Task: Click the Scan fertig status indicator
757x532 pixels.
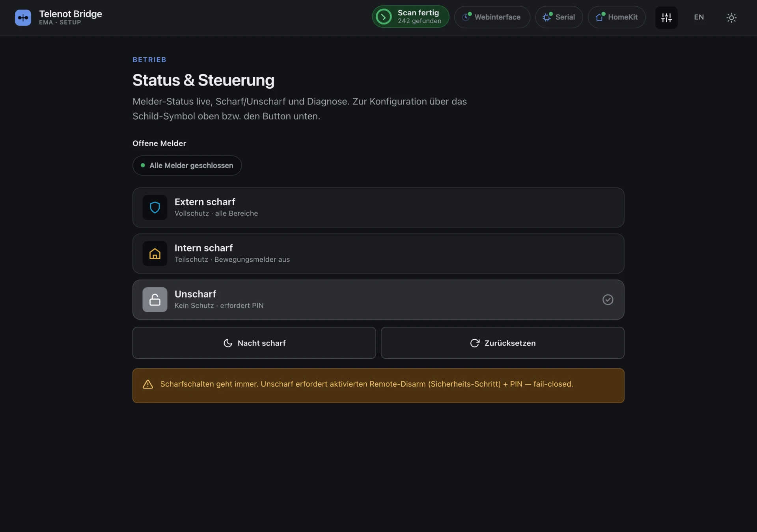Action: 410,17
